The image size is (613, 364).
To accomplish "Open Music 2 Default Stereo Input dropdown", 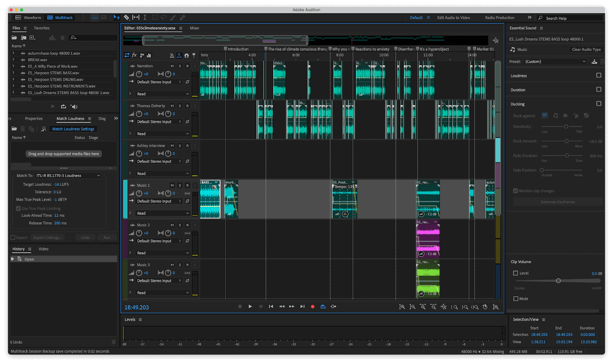I will click(x=159, y=241).
